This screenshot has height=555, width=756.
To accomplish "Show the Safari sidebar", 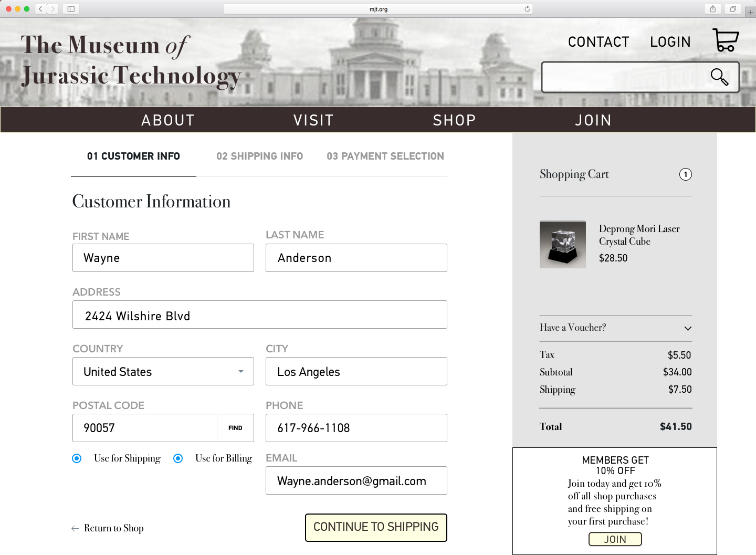I will [71, 9].
